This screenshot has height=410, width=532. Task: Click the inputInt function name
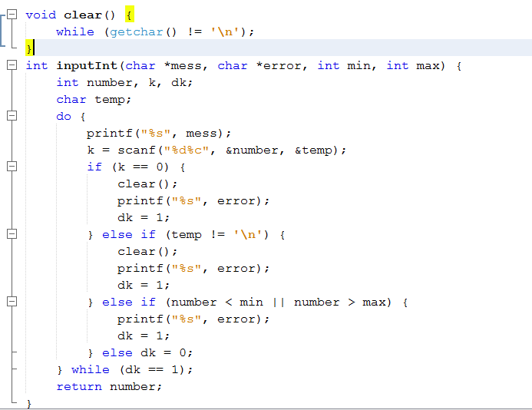(x=86, y=65)
